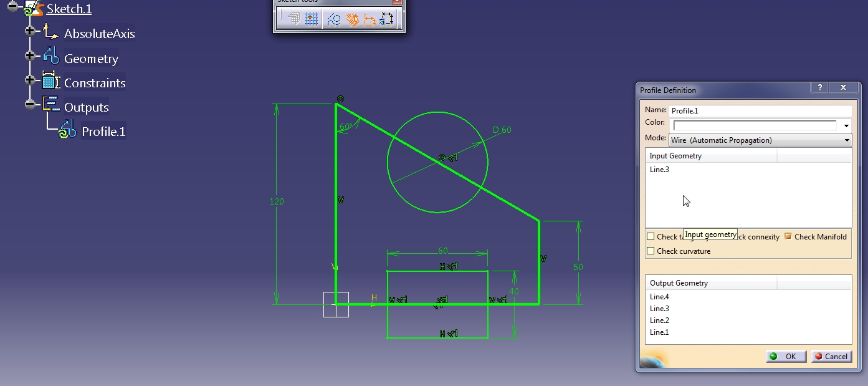Click the Profile.1 output icon
The image size is (868, 386).
tap(68, 130)
